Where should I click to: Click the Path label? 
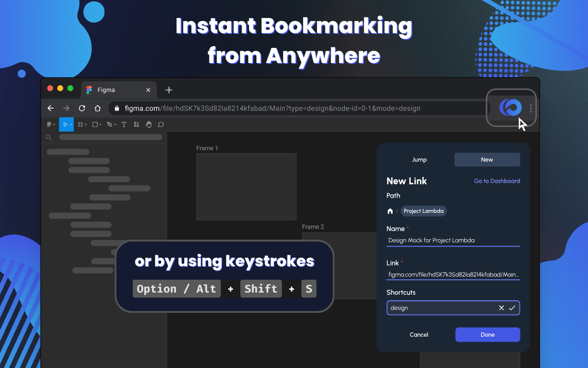393,195
